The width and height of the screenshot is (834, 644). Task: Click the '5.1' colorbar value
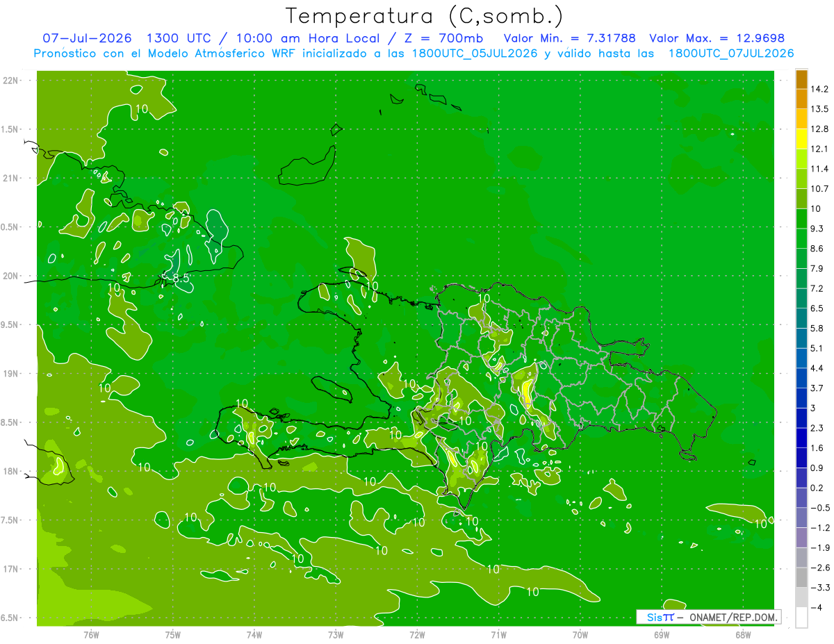click(x=817, y=348)
